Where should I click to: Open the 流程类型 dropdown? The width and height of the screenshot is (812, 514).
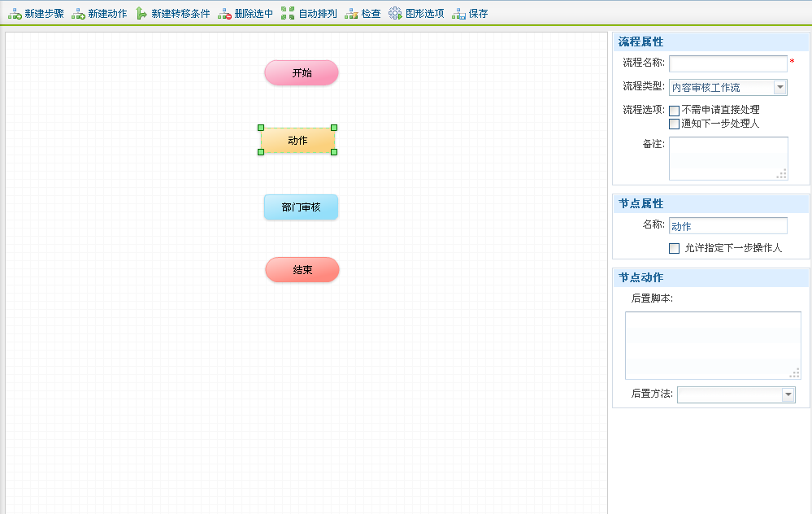coord(780,88)
